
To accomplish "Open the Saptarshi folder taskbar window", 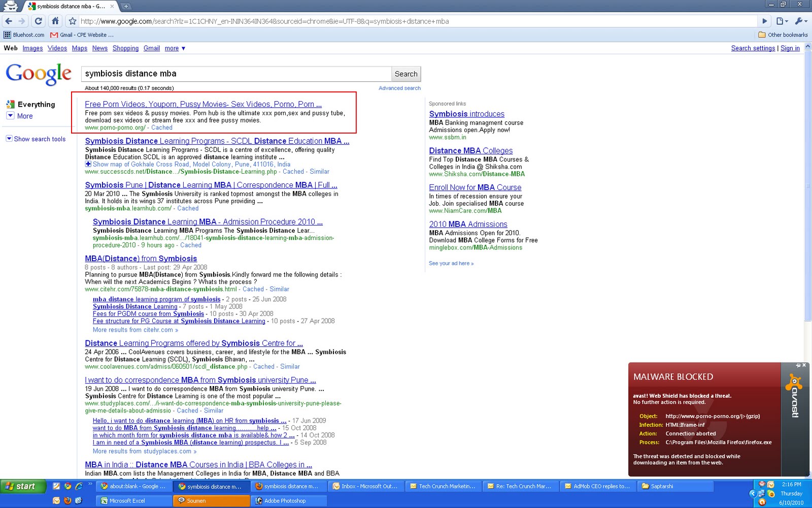I will click(675, 486).
